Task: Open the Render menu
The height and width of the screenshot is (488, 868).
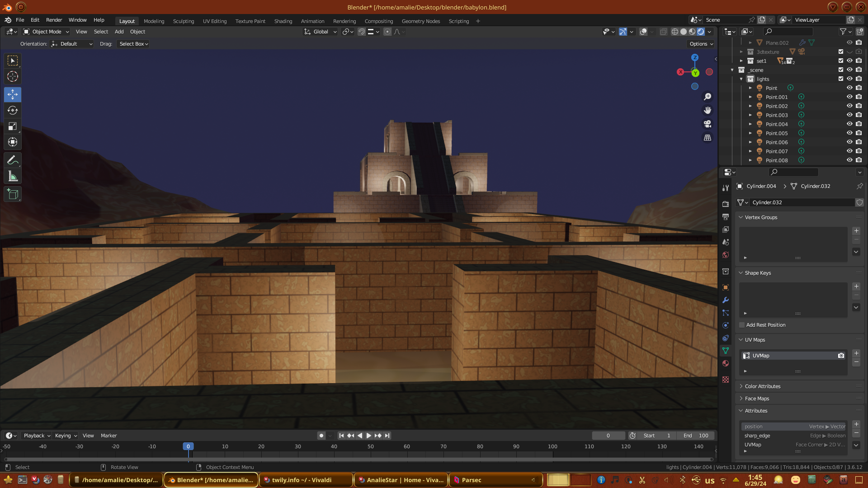Action: coord(54,20)
